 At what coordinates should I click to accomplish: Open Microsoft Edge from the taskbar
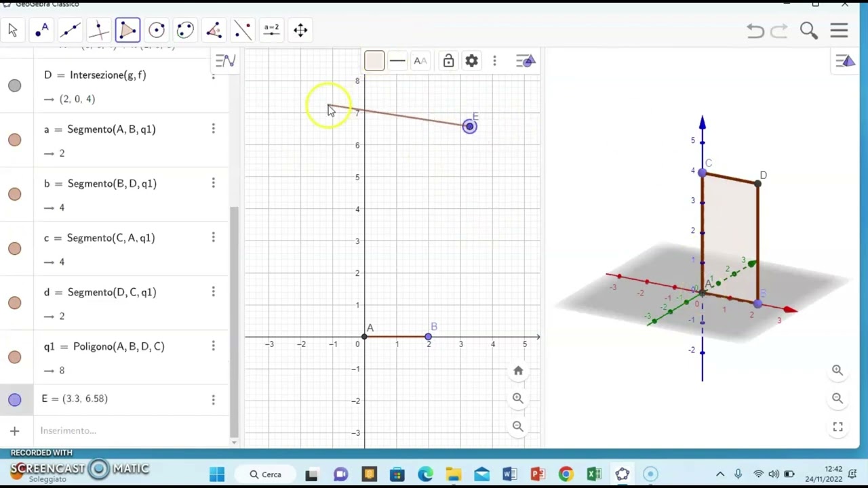tap(425, 474)
